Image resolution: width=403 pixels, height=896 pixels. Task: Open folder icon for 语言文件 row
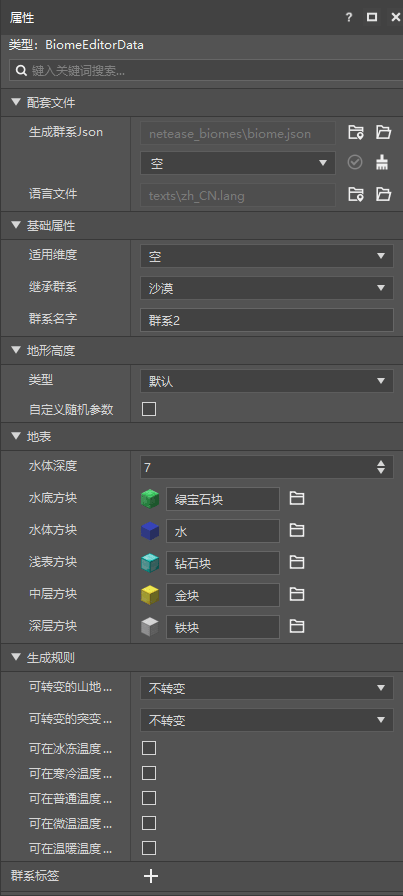[x=383, y=194]
